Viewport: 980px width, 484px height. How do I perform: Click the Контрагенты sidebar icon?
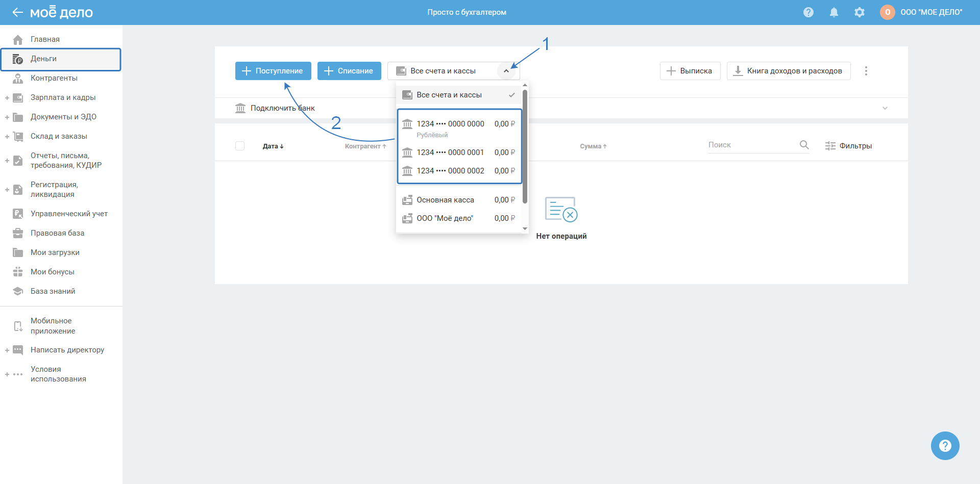18,78
